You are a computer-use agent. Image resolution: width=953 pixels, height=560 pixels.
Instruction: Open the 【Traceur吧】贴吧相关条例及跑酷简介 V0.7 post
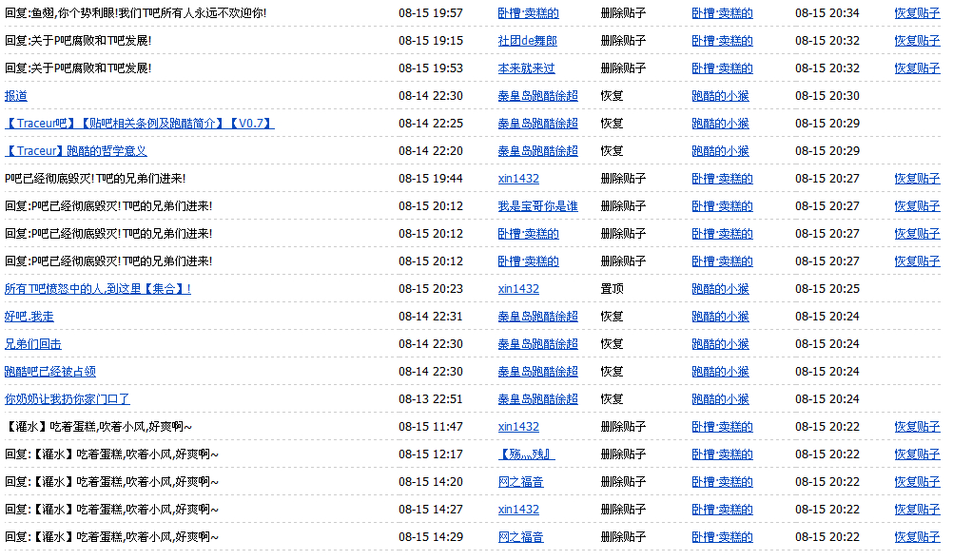pyautogui.click(x=139, y=124)
